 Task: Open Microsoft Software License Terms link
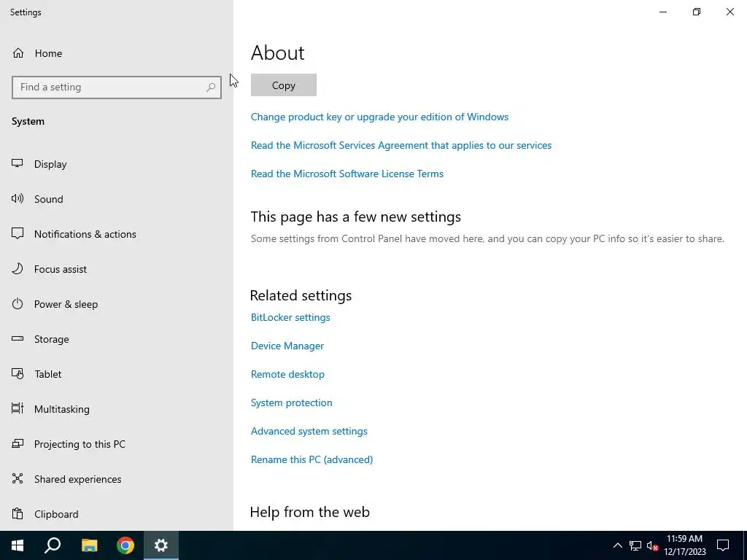point(347,174)
